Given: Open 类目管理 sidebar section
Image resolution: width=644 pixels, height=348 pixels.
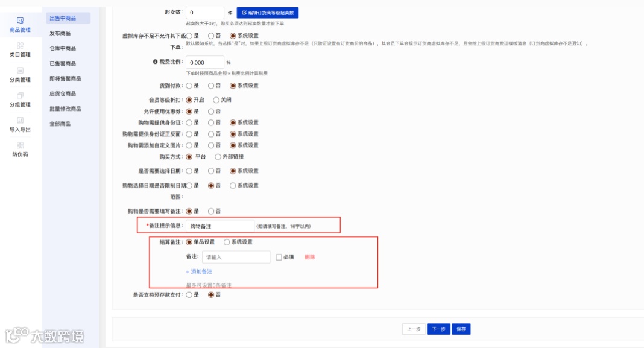Looking at the screenshot, I should pyautogui.click(x=20, y=49).
